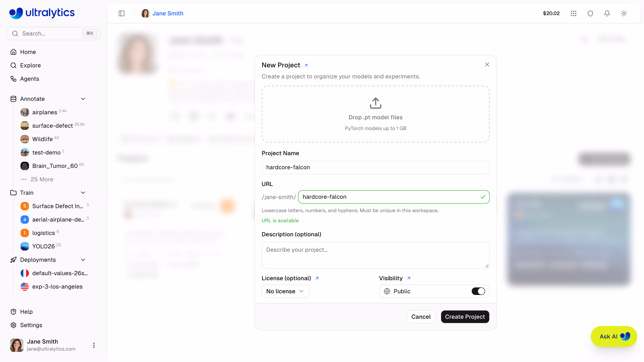
Task: Click the $20.02 balance
Action: [551, 13]
